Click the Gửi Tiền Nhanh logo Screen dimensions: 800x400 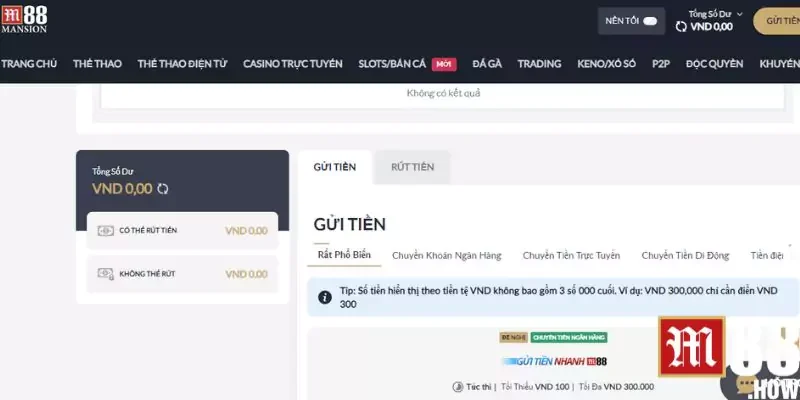pos(553,360)
